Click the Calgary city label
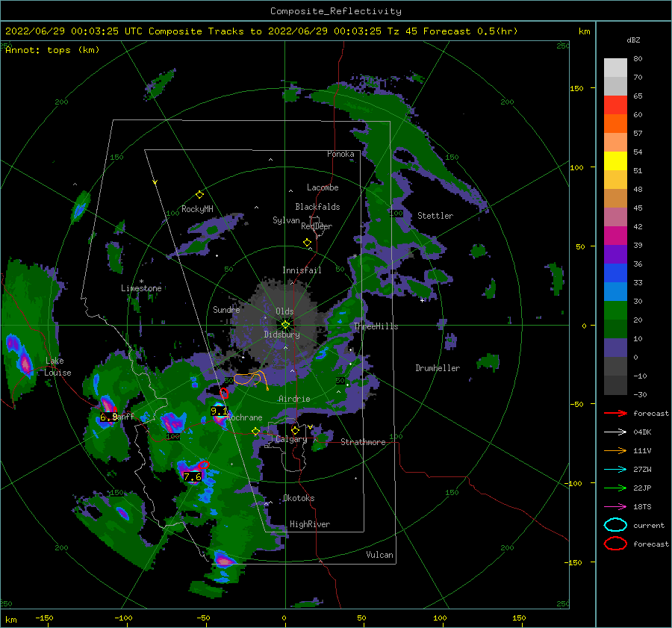This screenshot has width=672, height=628. (x=291, y=439)
